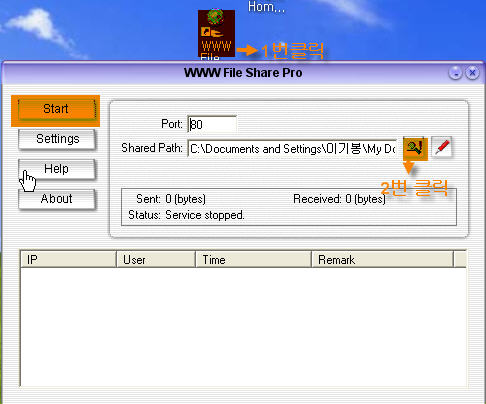Sort connections by IP column header
486x404 pixels.
pyautogui.click(x=68, y=259)
